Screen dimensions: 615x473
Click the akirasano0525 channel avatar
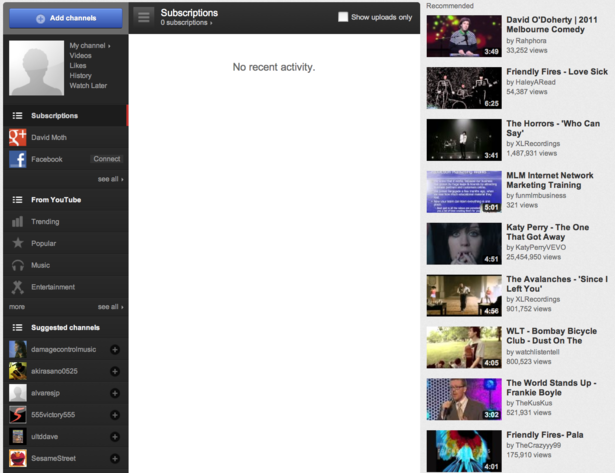point(18,371)
